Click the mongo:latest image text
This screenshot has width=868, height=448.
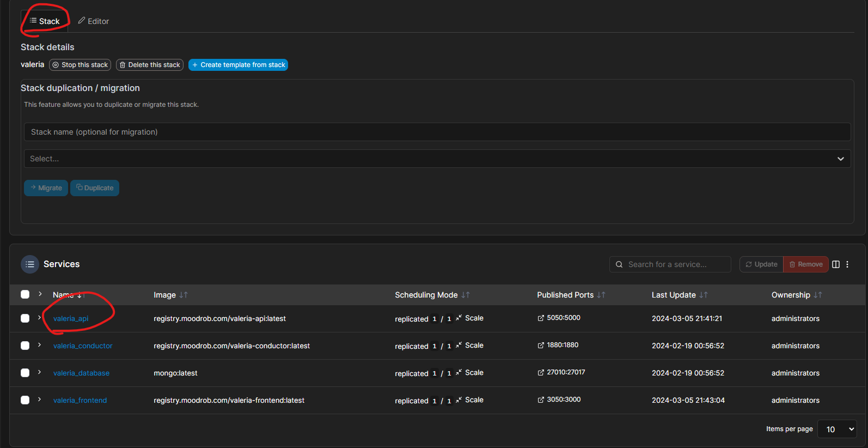click(175, 373)
